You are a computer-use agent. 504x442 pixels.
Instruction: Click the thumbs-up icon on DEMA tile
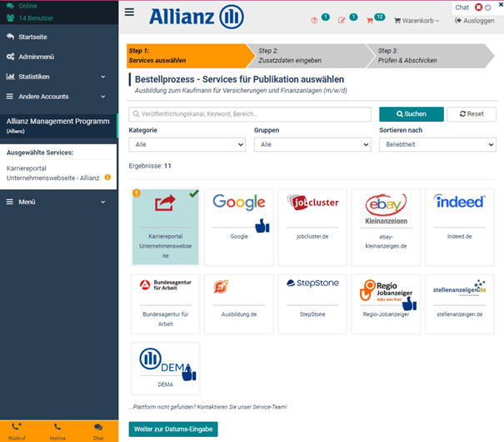tap(189, 374)
